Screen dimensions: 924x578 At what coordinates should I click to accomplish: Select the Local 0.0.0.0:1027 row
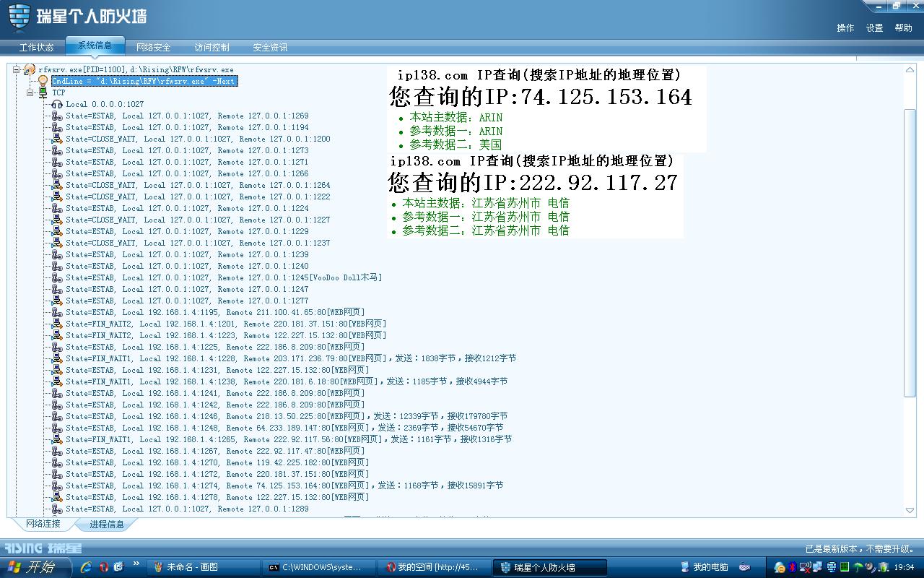(105, 104)
